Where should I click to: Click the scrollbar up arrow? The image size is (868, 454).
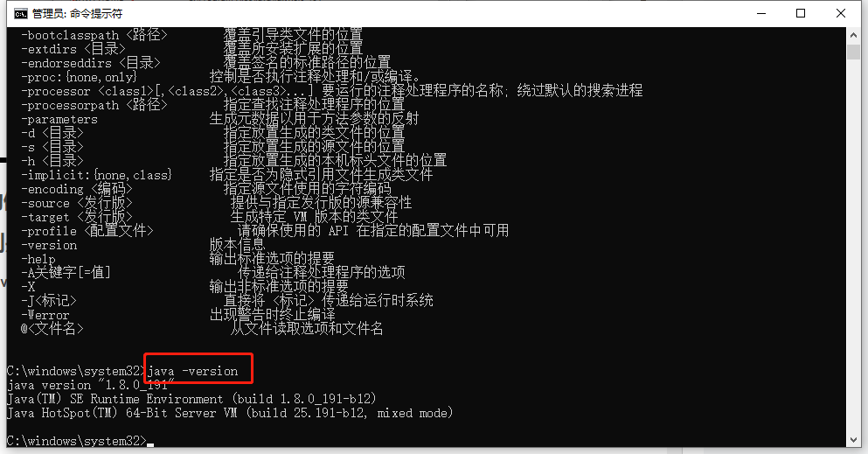853,35
